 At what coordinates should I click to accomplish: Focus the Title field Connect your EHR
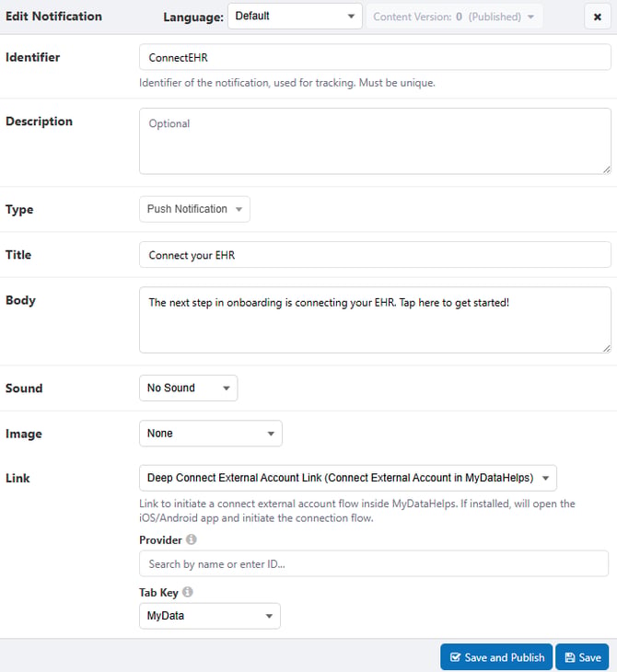pyautogui.click(x=375, y=255)
